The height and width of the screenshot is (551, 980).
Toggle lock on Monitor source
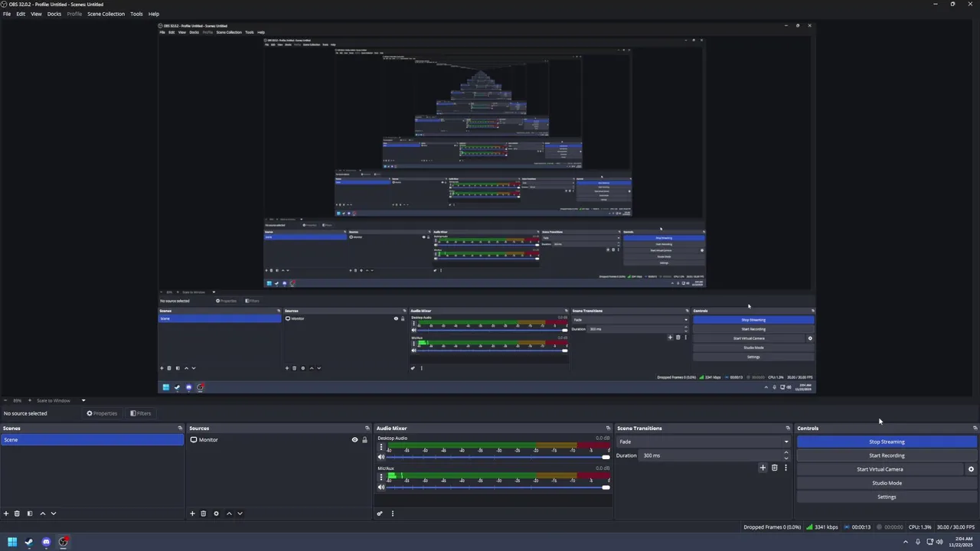(364, 440)
